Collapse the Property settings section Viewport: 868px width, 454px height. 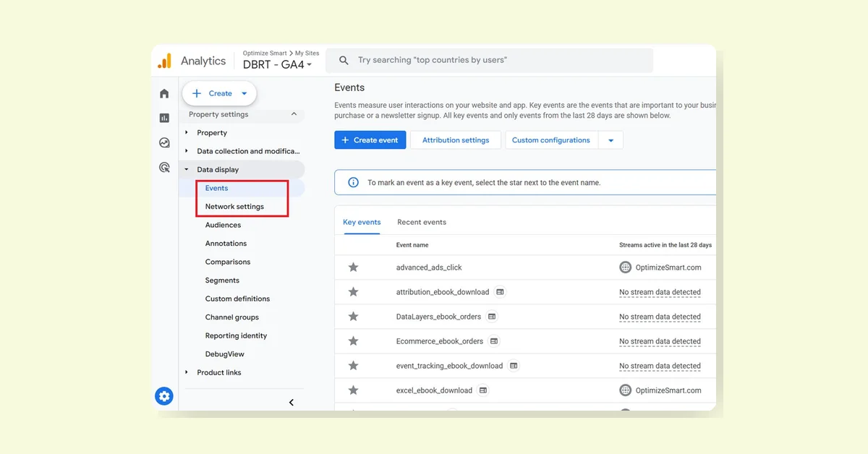tap(294, 114)
